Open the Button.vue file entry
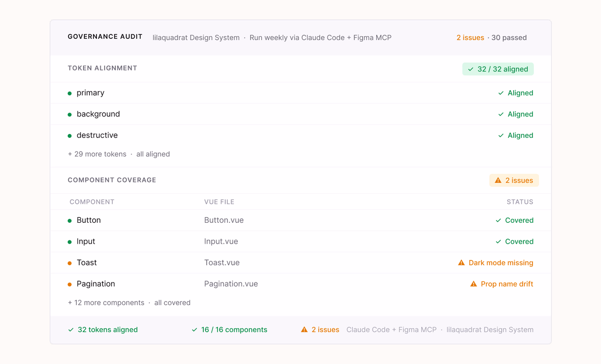Screen dimensions: 601x364 pyautogui.click(x=224, y=220)
